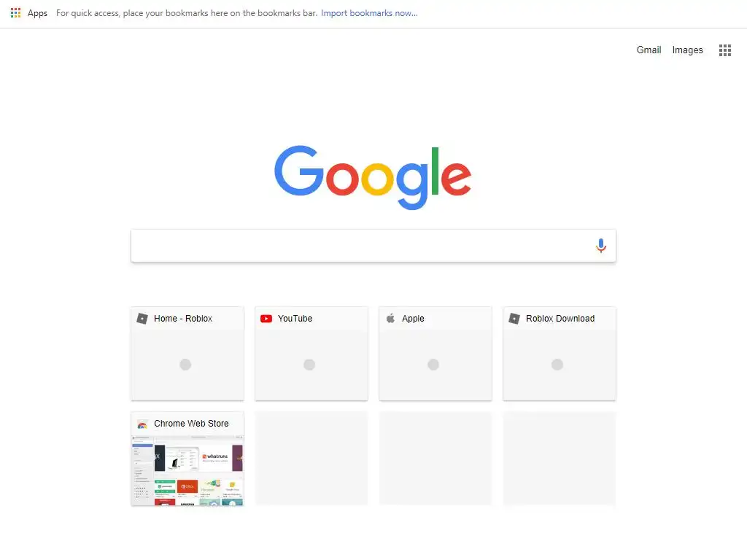
Task: Open the Google apps launcher grid
Action: tap(724, 50)
